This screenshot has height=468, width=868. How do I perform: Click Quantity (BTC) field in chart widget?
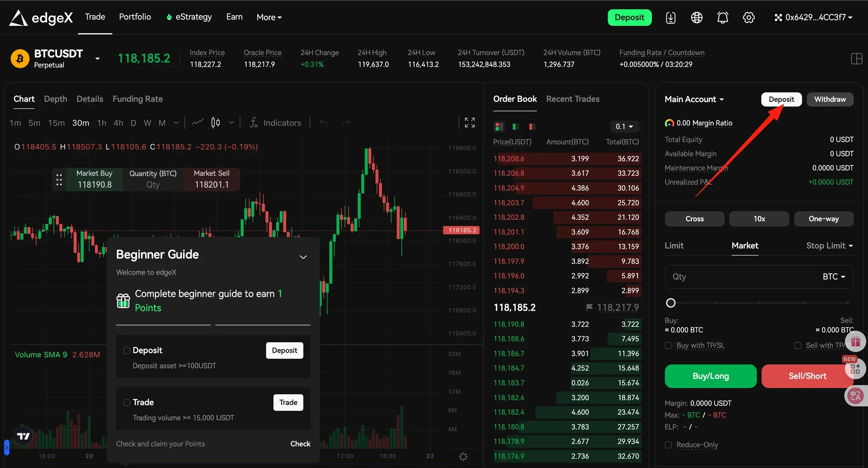[153, 179]
